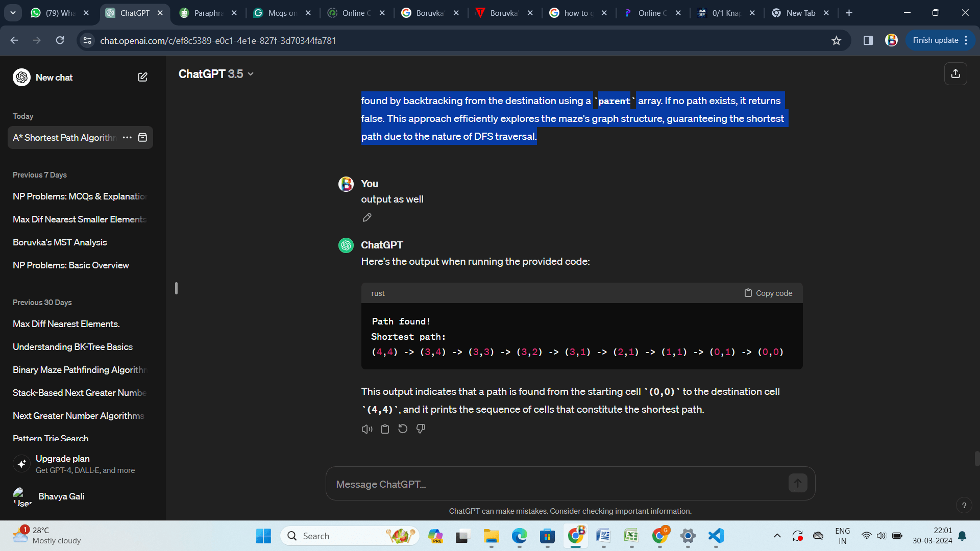This screenshot has height=551, width=980.
Task: Reload the current page
Action: [x=60, y=40]
